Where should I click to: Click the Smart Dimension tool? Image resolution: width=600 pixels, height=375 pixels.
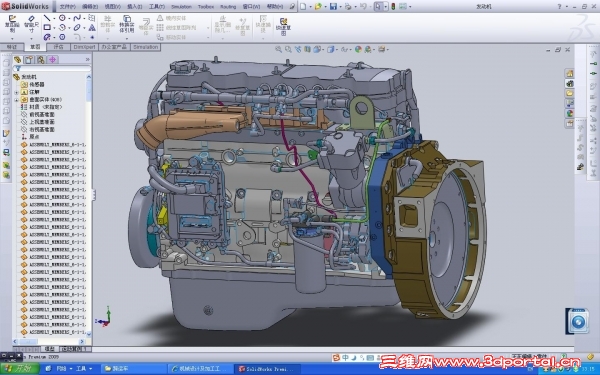tap(31, 24)
